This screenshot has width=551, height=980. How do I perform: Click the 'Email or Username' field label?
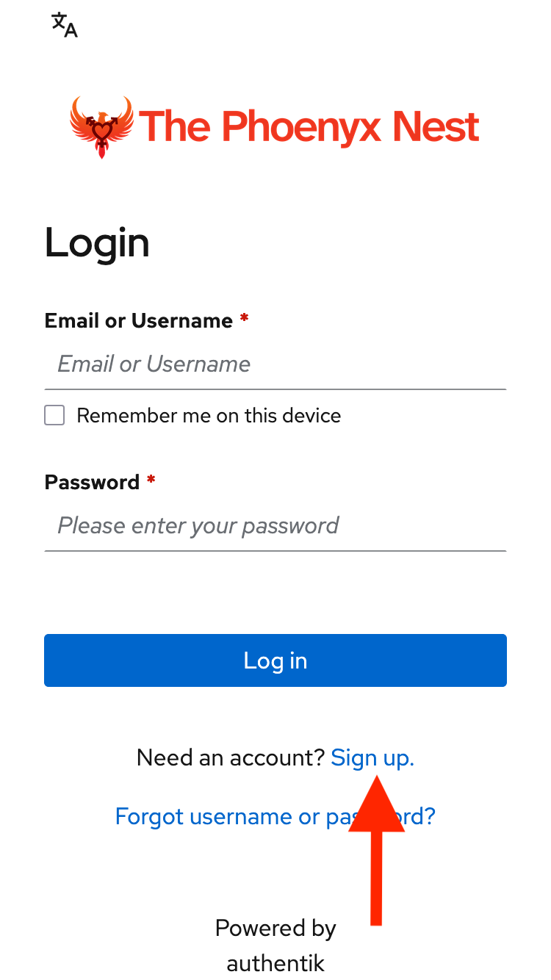(139, 320)
